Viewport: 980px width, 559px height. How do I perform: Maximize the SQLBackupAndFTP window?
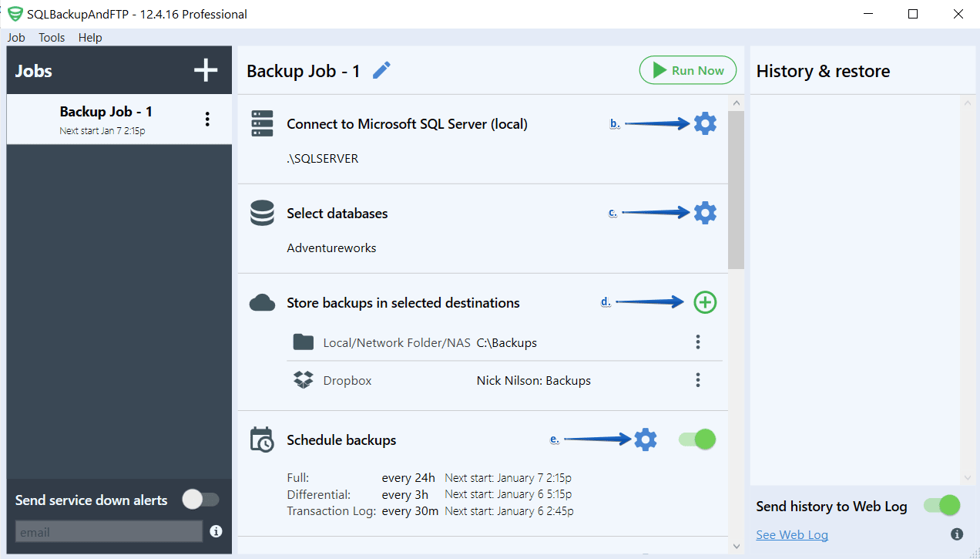[913, 14]
